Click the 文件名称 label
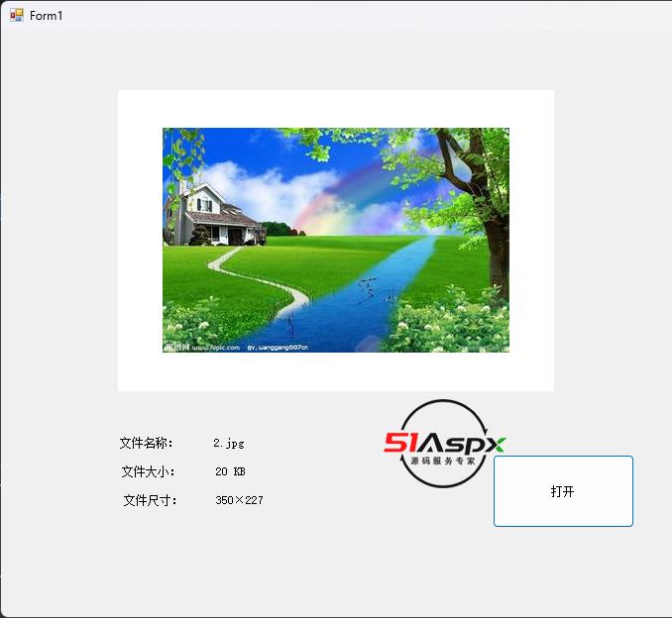 146,443
